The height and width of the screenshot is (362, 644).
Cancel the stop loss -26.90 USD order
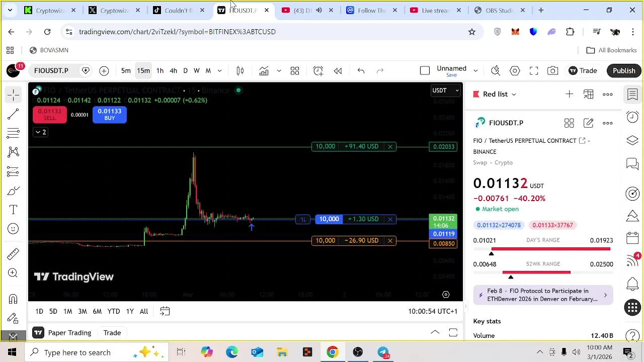point(390,241)
